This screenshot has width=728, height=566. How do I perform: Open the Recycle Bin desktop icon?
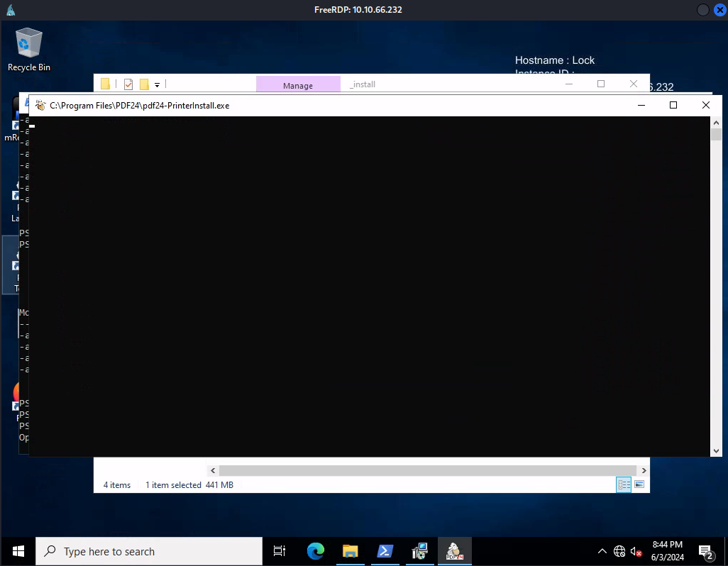point(29,50)
